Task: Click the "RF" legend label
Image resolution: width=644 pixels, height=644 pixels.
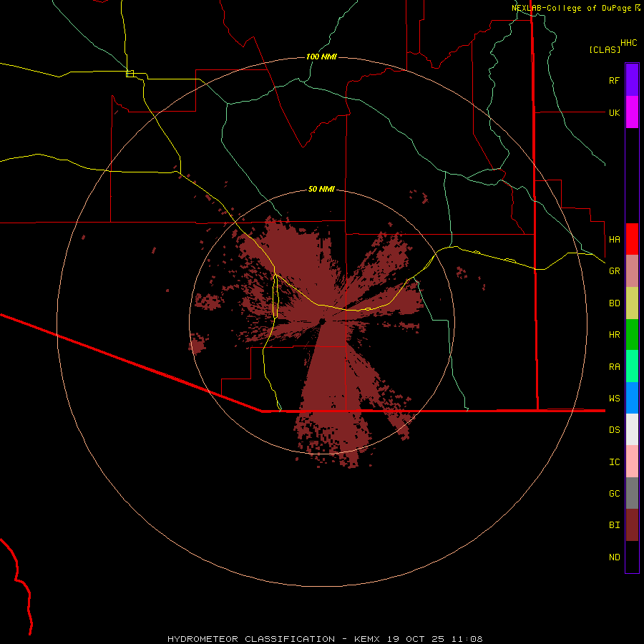Action: tap(614, 80)
